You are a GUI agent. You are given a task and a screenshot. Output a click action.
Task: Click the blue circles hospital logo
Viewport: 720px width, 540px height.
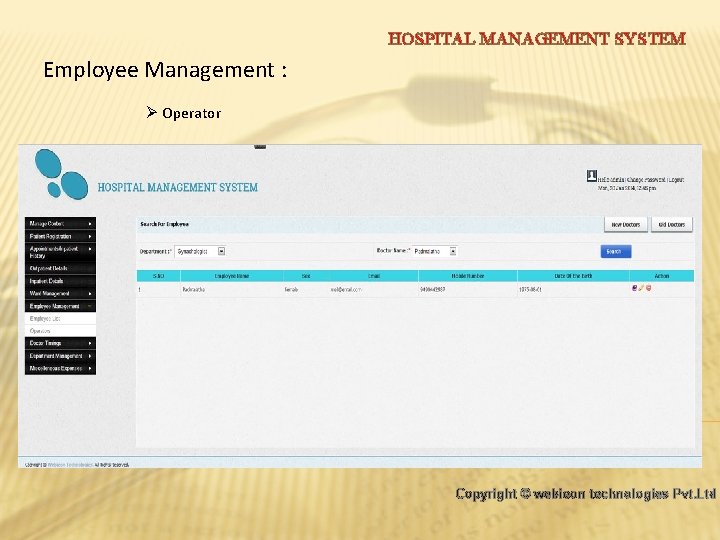click(62, 174)
